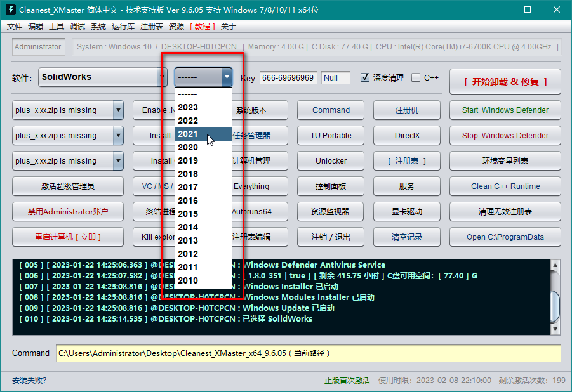The width and height of the screenshot is (572, 392).
Task: Collapse the version dropdown arrow
Action: point(227,77)
